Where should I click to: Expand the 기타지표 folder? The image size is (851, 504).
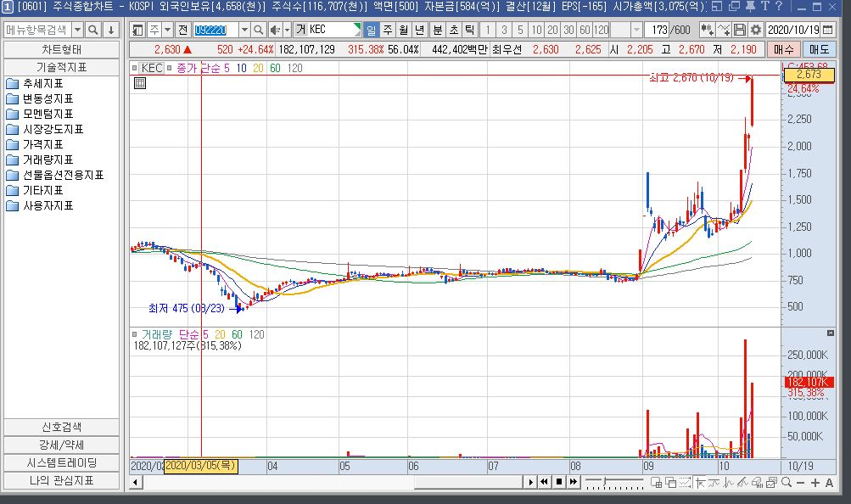click(x=36, y=190)
